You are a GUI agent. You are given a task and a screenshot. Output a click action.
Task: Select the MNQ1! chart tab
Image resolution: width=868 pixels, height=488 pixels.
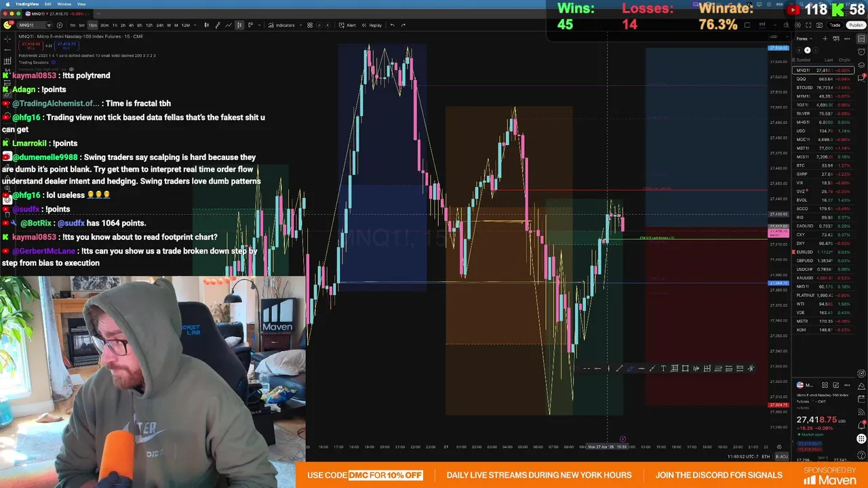tap(58, 14)
